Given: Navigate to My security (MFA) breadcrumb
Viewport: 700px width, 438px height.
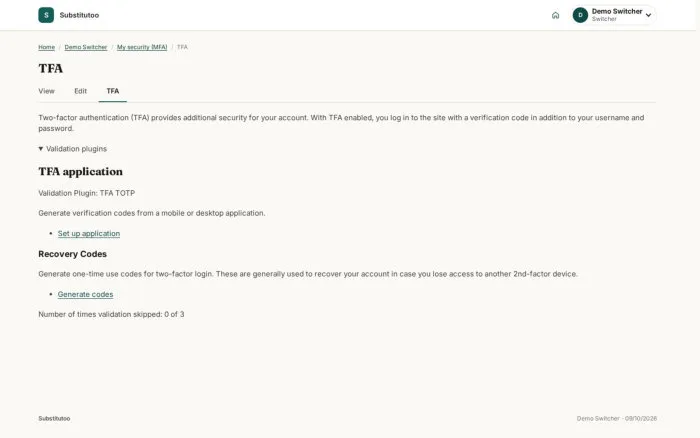Looking at the screenshot, I should pos(142,47).
